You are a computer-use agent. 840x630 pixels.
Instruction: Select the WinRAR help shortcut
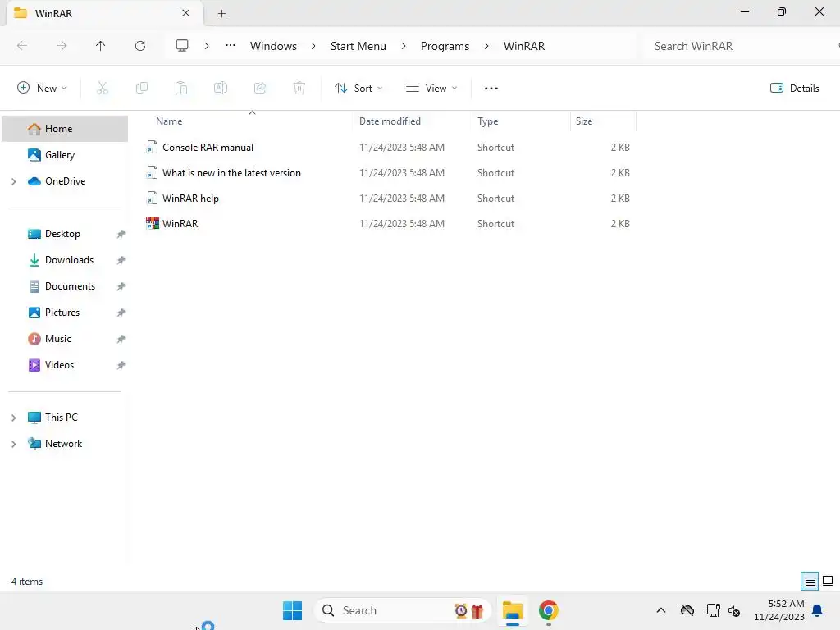pos(190,199)
